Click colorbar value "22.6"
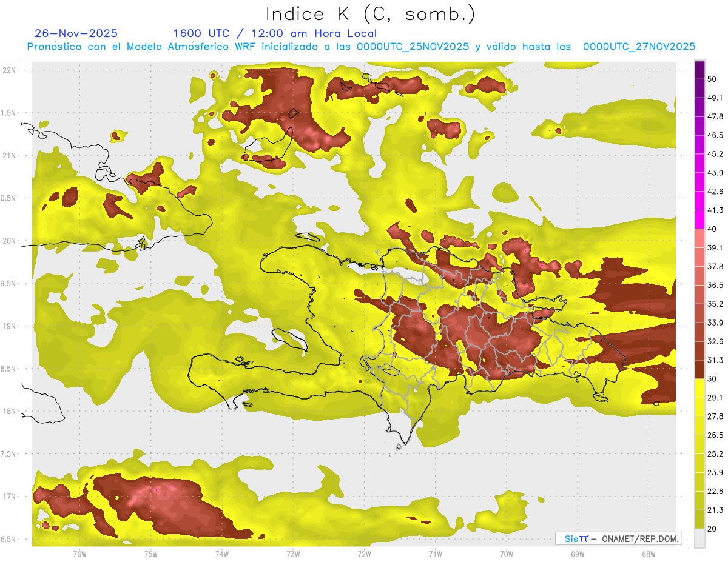The height and width of the screenshot is (562, 728). click(x=715, y=491)
